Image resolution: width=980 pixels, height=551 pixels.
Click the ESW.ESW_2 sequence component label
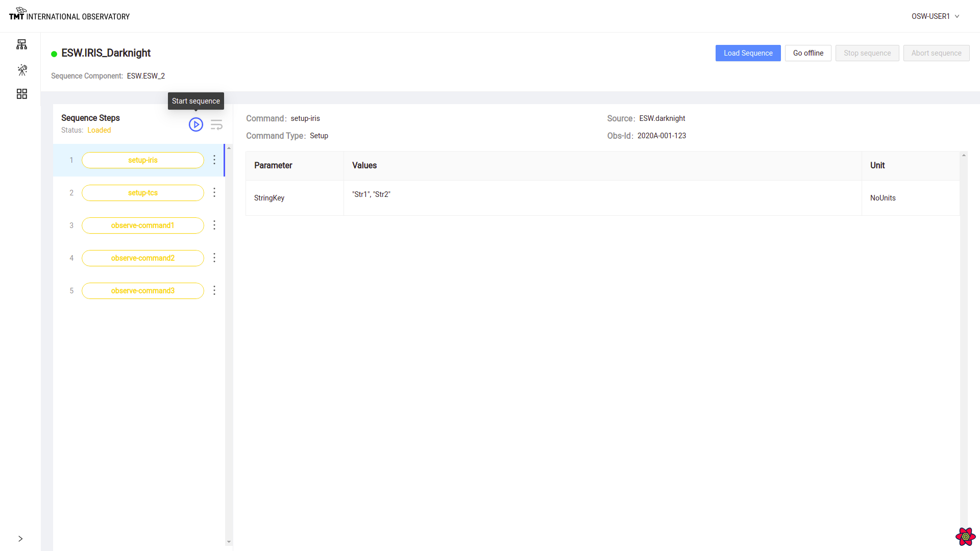click(145, 76)
